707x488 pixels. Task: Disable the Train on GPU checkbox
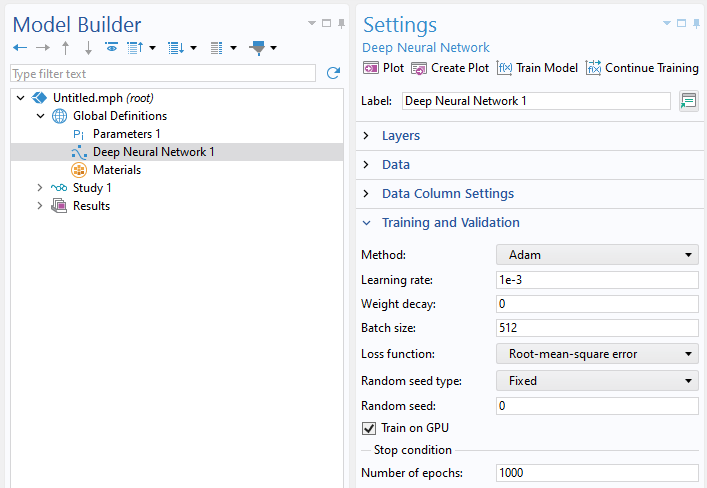point(368,428)
